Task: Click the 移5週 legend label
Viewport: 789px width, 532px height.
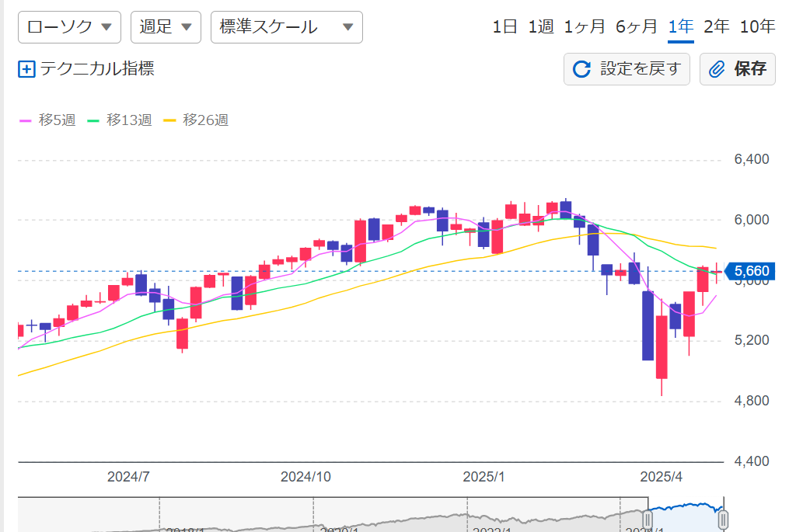Action: pos(57,120)
